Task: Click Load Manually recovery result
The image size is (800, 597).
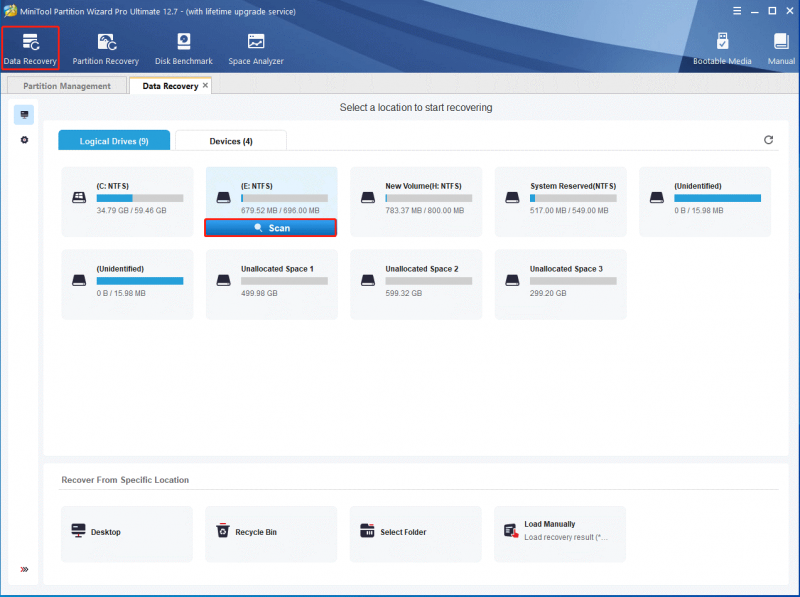Action: click(x=560, y=534)
